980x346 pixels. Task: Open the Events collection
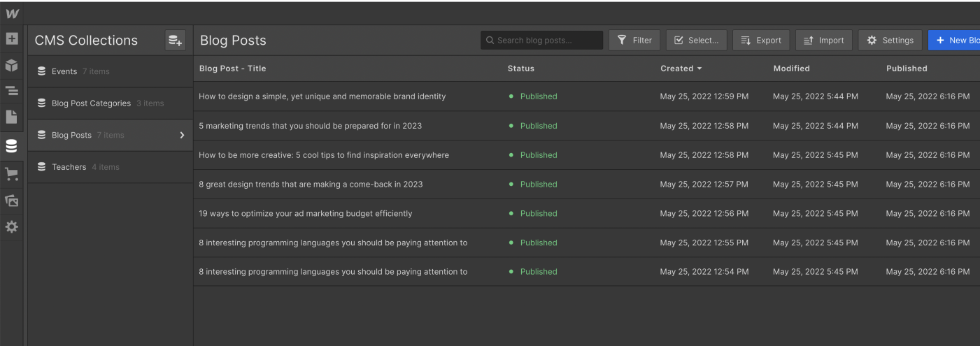[64, 71]
